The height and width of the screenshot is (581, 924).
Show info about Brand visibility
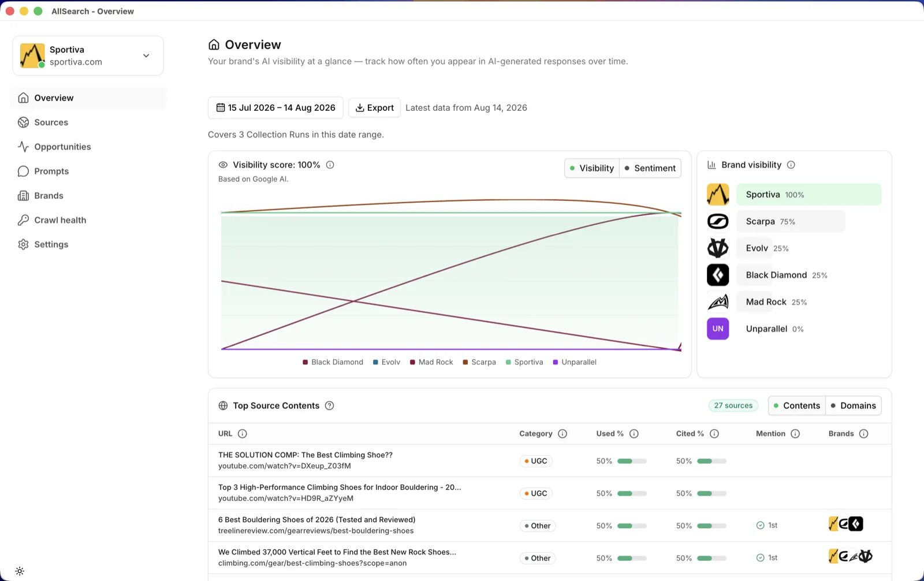click(x=791, y=165)
